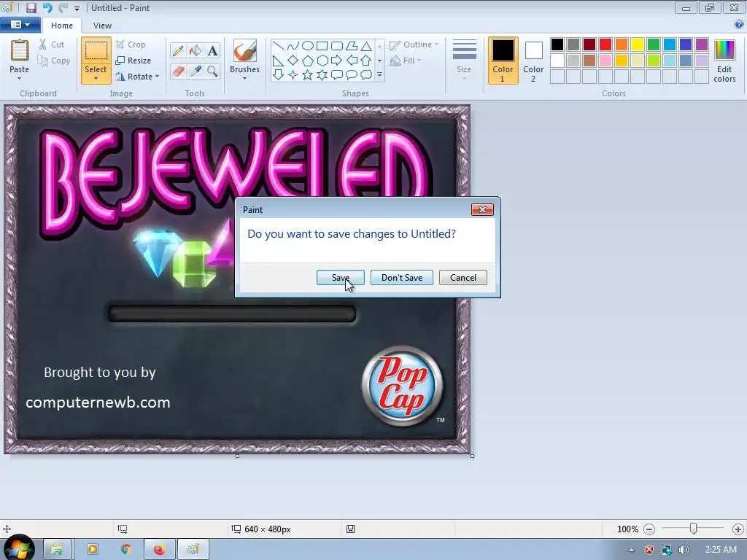Choose the Right arrow shape

[337, 61]
